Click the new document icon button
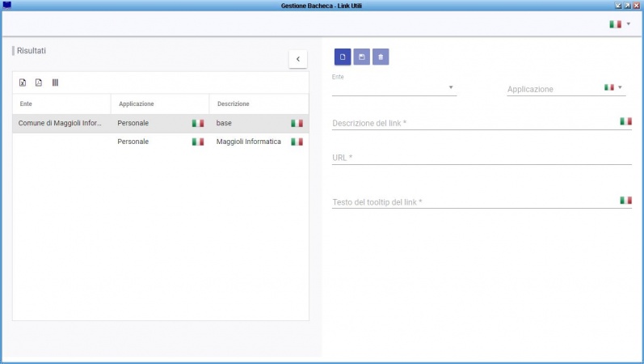This screenshot has height=364, width=644. click(x=343, y=57)
